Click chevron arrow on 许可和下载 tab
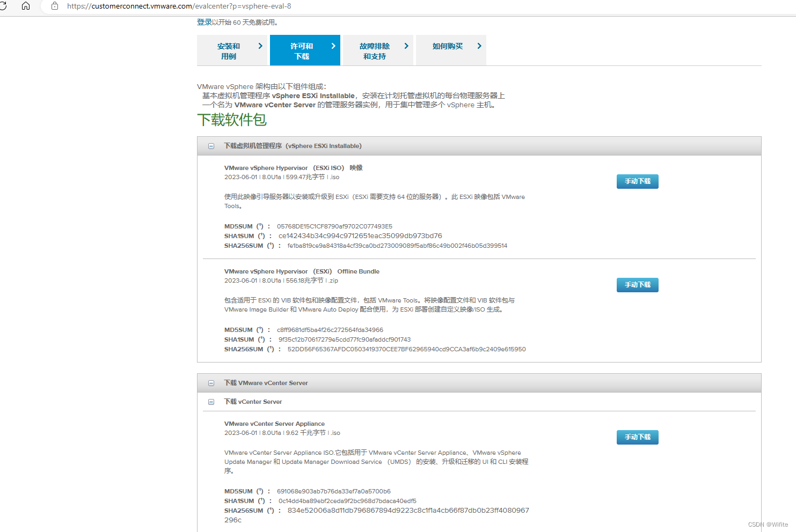Viewport: 796px width, 532px height. [x=333, y=46]
